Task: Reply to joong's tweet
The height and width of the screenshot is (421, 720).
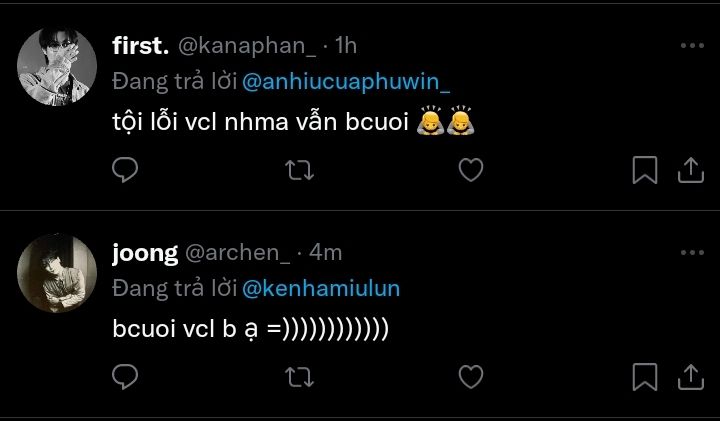Action: pyautogui.click(x=124, y=376)
